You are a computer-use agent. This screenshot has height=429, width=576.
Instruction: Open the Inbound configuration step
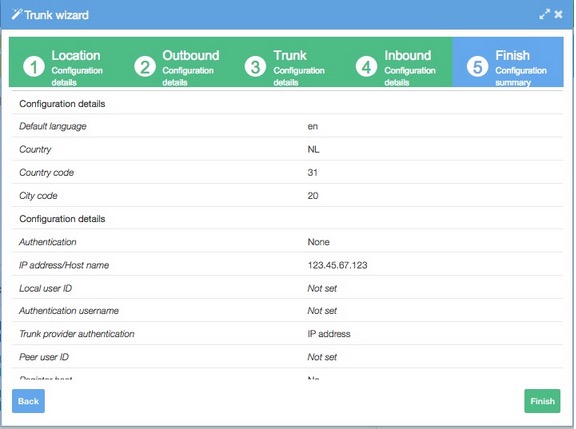397,62
